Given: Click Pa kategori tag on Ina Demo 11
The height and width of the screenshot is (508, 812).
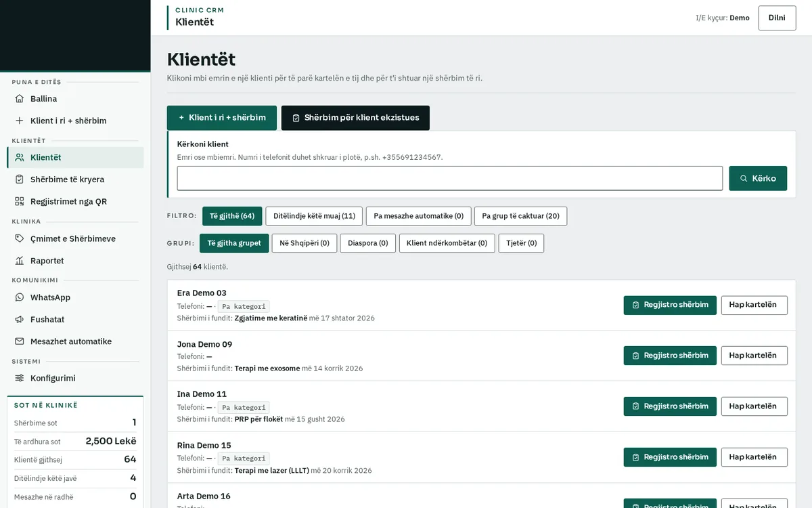Looking at the screenshot, I should pos(244,408).
